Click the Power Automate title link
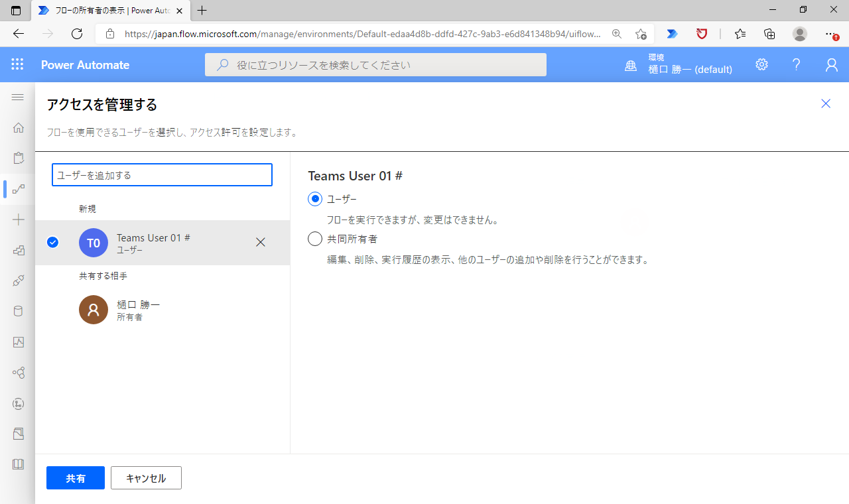Viewport: 849px width, 504px height. [85, 65]
